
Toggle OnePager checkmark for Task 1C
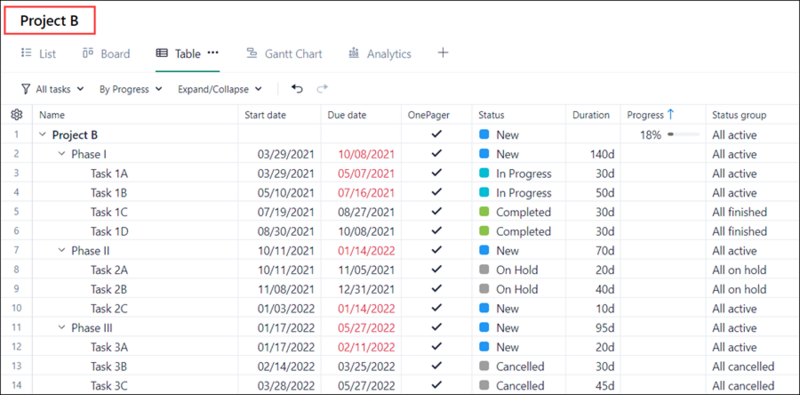pos(436,211)
